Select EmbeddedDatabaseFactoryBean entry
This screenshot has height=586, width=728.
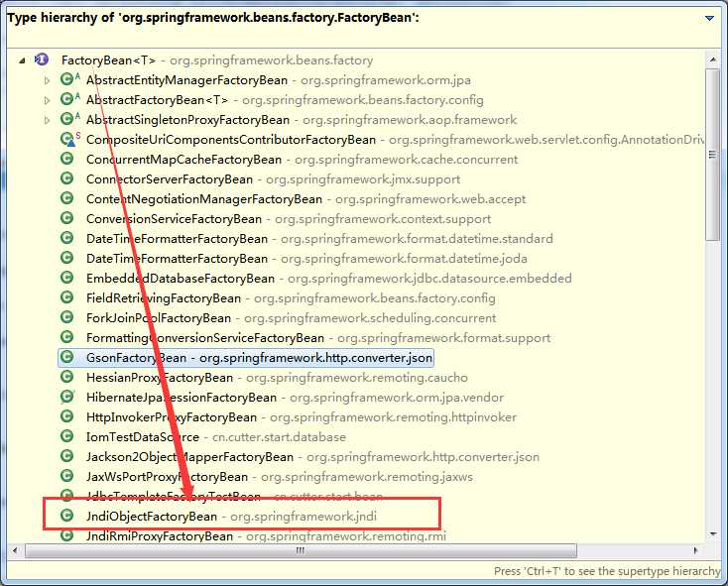[328, 279]
